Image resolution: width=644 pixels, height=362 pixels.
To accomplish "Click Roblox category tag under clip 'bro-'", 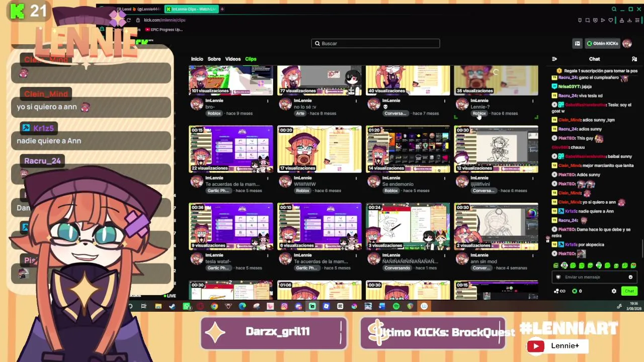I will click(x=214, y=114).
